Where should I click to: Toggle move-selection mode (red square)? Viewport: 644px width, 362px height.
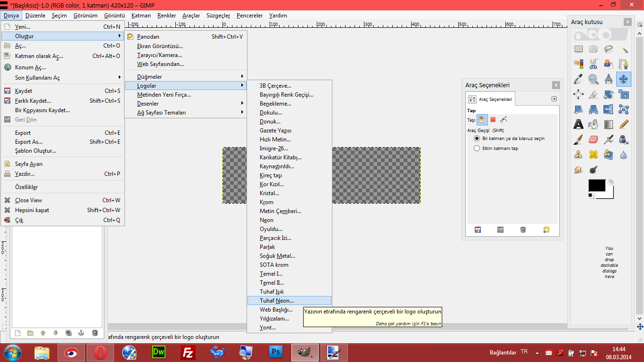click(x=493, y=120)
